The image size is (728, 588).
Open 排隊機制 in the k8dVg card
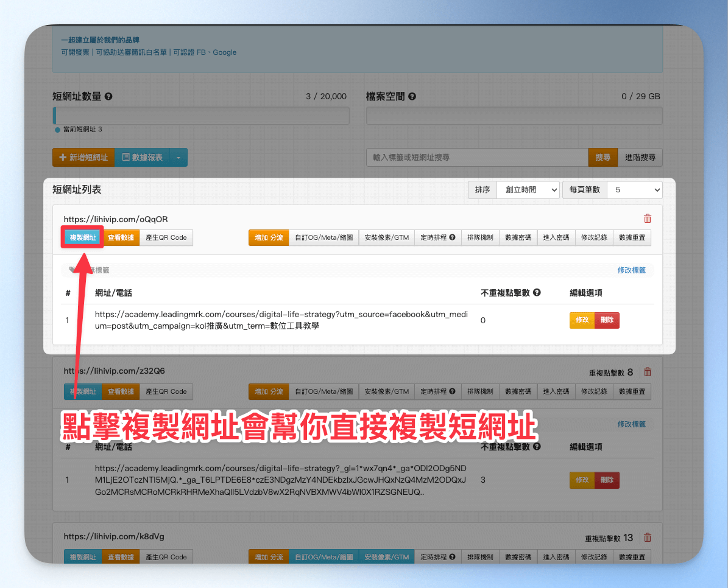pos(480,556)
